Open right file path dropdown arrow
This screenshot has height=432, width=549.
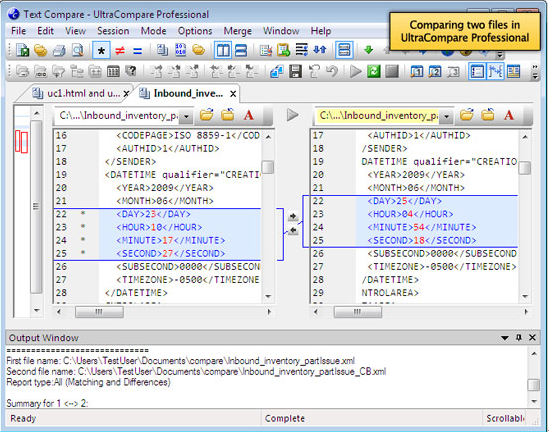click(446, 116)
